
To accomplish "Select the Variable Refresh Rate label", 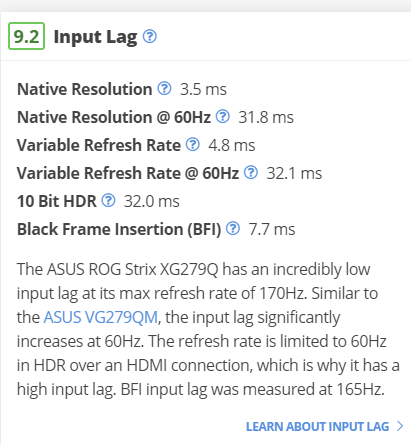I will pos(99,145).
